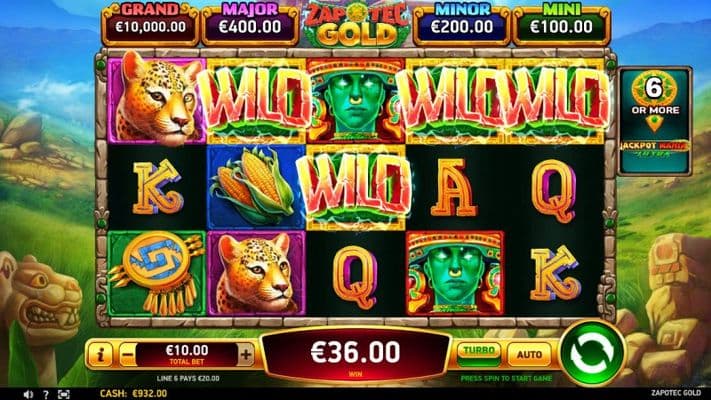Click the Mini €100.00 jackpot panel
711x400 pixels.
[x=561, y=24]
